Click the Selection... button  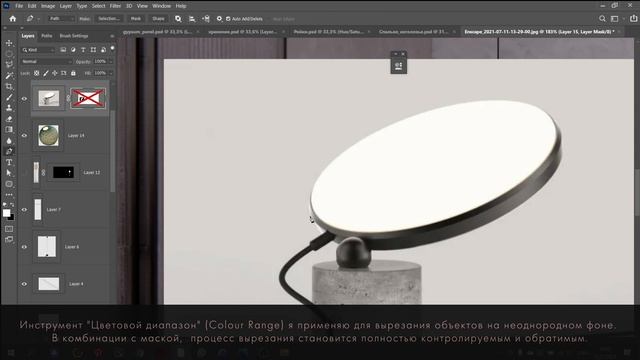click(109, 19)
